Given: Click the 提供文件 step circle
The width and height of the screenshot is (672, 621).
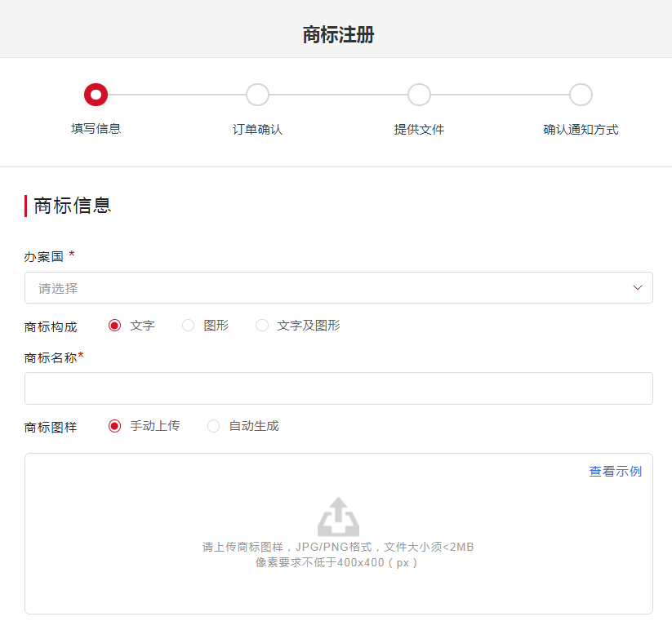Looking at the screenshot, I should [x=419, y=95].
